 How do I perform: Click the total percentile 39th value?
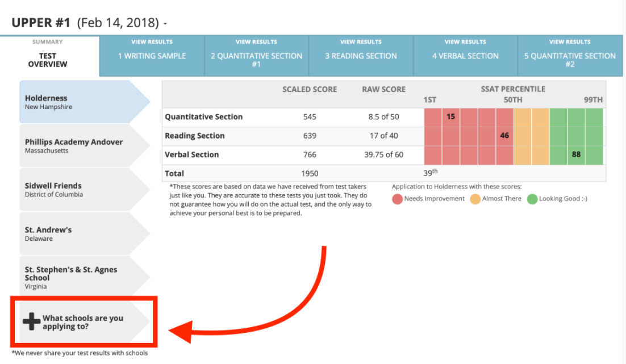tap(431, 173)
